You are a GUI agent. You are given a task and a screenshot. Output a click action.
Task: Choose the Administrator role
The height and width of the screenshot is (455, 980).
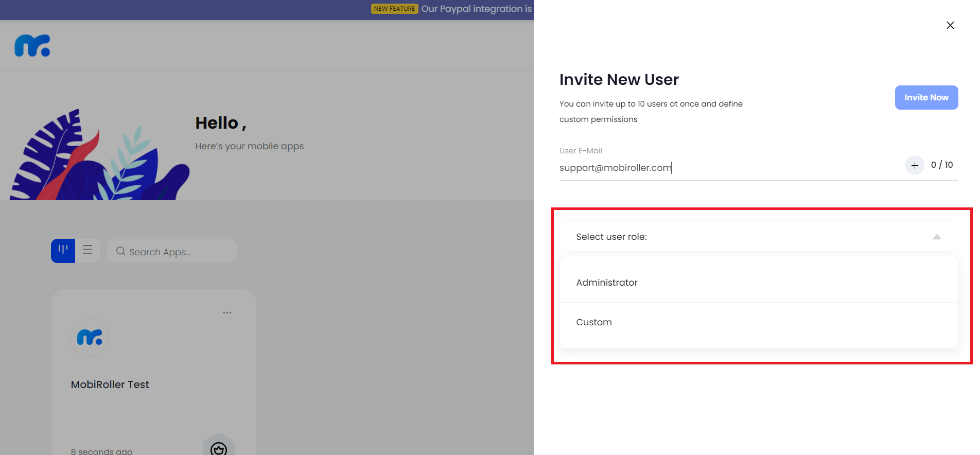(759, 282)
